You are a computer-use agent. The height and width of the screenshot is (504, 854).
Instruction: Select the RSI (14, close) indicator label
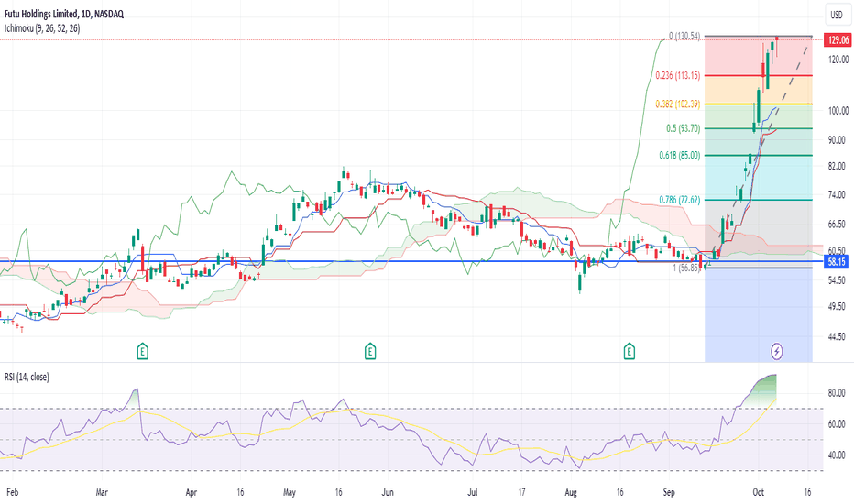pyautogui.click(x=27, y=377)
